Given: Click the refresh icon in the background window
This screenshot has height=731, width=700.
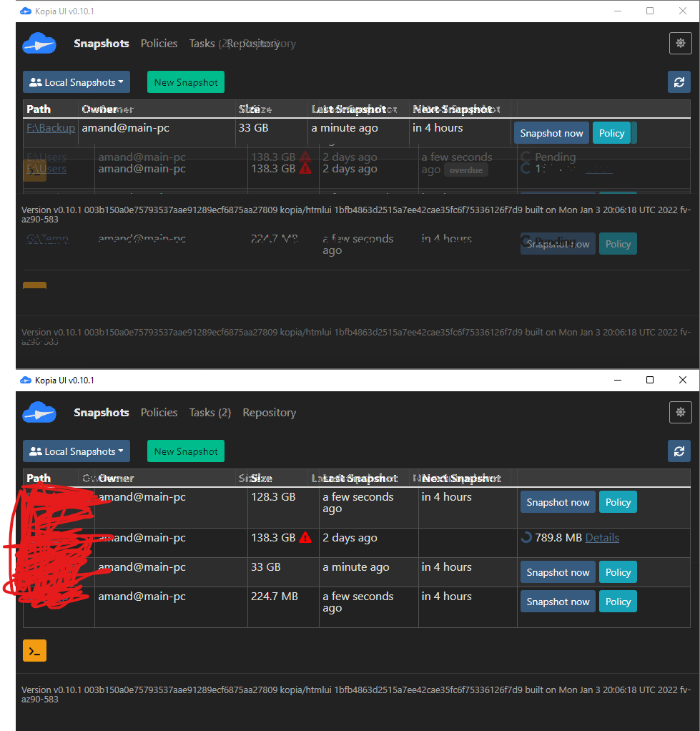Looking at the screenshot, I should (679, 82).
